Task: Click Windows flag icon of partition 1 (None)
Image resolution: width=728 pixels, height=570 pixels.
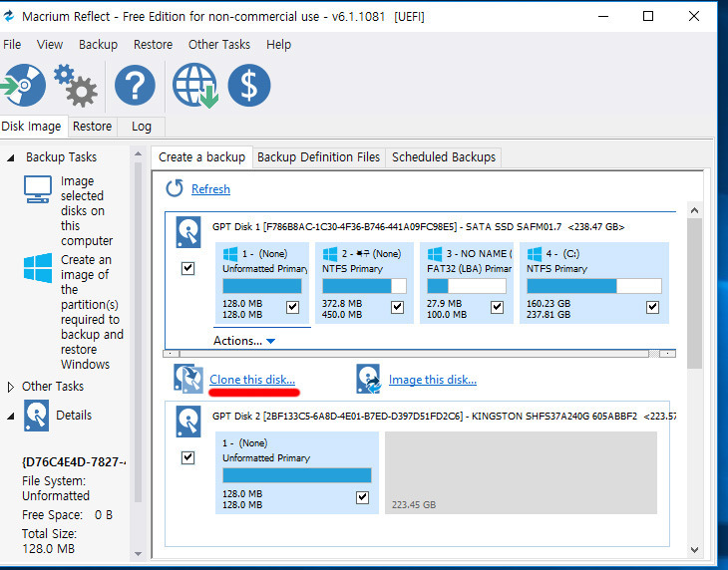Action: pyautogui.click(x=230, y=254)
